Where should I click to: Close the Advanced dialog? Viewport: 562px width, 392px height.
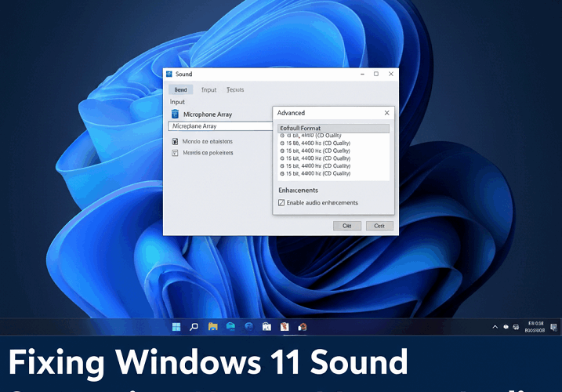[386, 113]
